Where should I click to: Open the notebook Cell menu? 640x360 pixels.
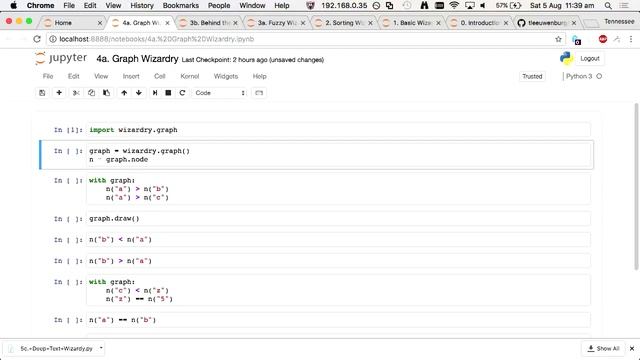tap(160, 76)
